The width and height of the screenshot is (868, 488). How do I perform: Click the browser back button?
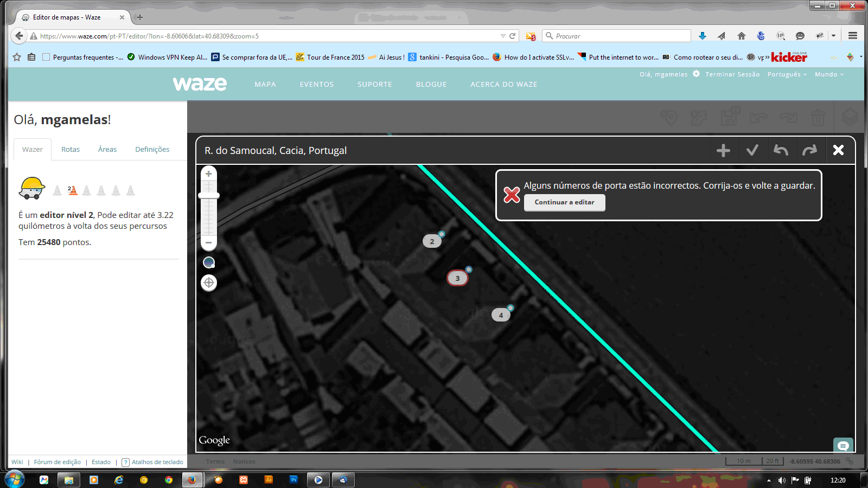click(19, 36)
